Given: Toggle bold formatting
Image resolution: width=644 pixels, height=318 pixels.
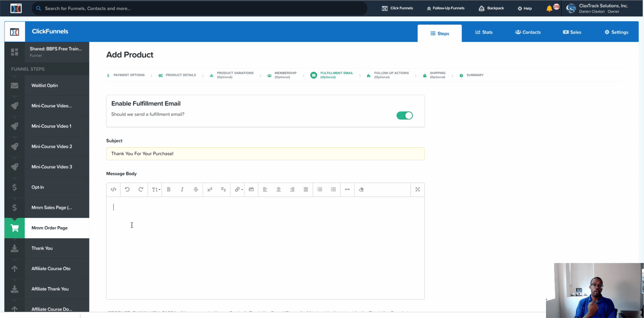Looking at the screenshot, I should point(169,190).
